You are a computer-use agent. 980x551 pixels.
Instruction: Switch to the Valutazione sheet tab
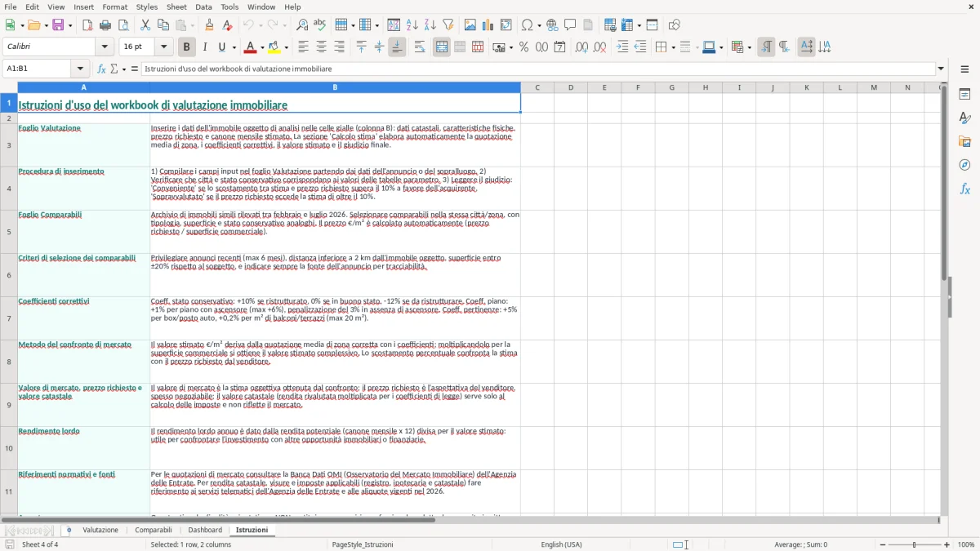click(100, 531)
